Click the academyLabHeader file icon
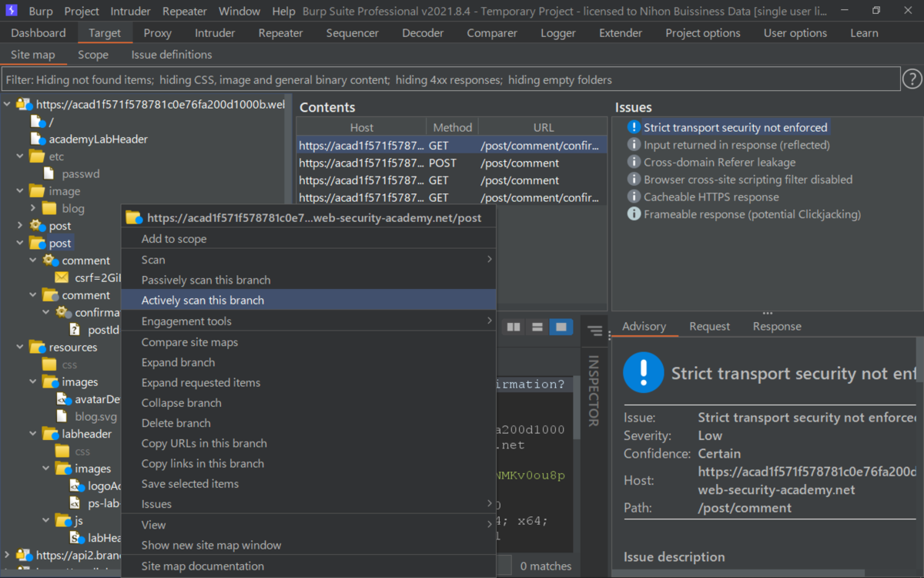The width and height of the screenshot is (924, 578). pos(38,139)
